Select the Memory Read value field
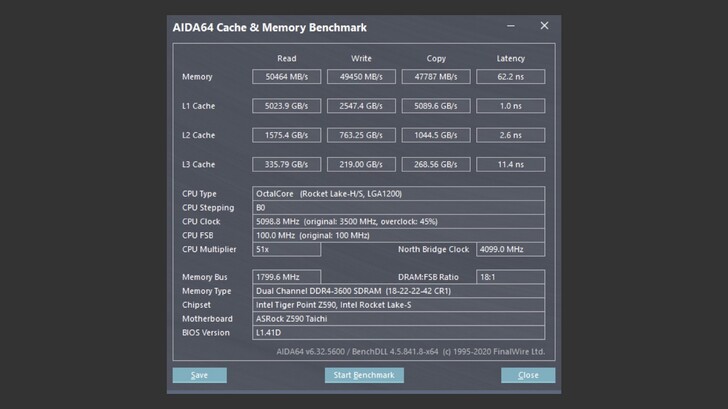This screenshot has width=728, height=409. tap(286, 77)
